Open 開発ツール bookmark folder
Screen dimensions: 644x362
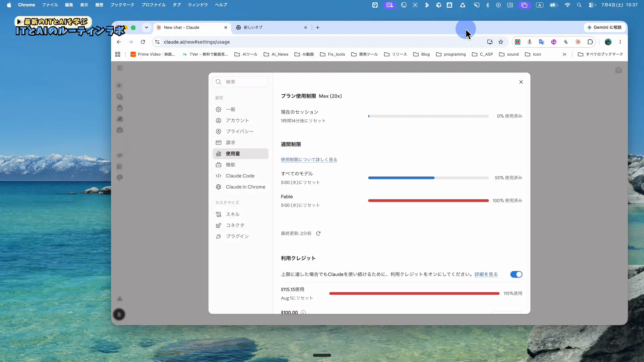[x=364, y=54]
